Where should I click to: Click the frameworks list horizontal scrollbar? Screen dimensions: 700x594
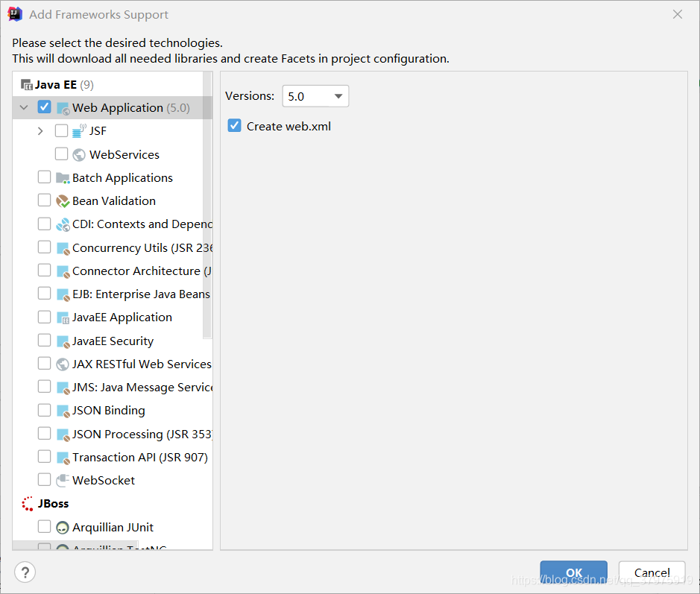[75, 545]
